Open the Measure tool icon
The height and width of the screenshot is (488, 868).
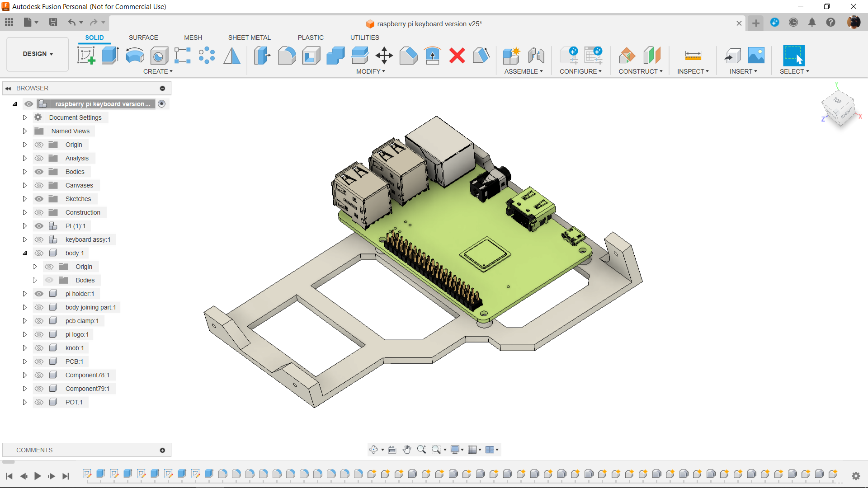(693, 56)
